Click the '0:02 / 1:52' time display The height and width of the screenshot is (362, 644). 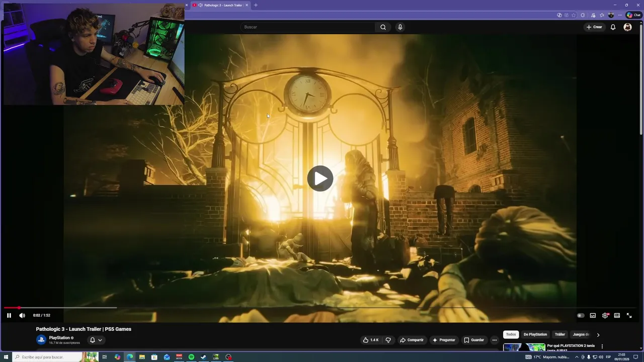click(x=42, y=315)
